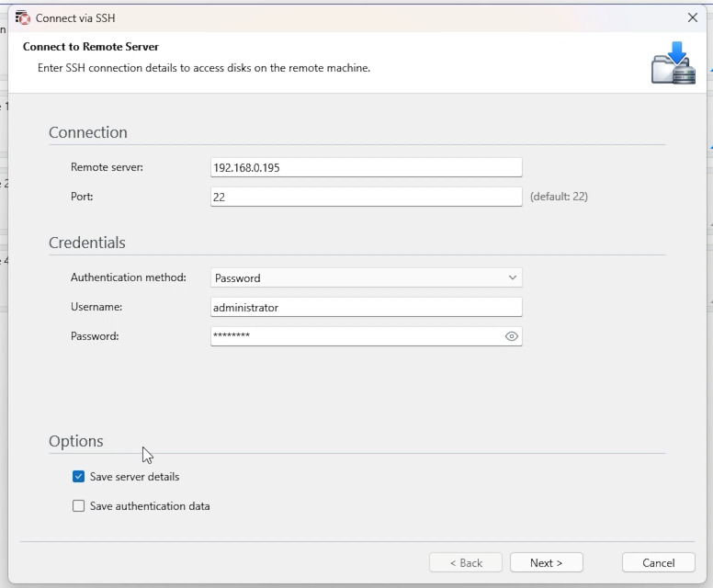Click the 'Authentication method:' label

[x=129, y=277]
